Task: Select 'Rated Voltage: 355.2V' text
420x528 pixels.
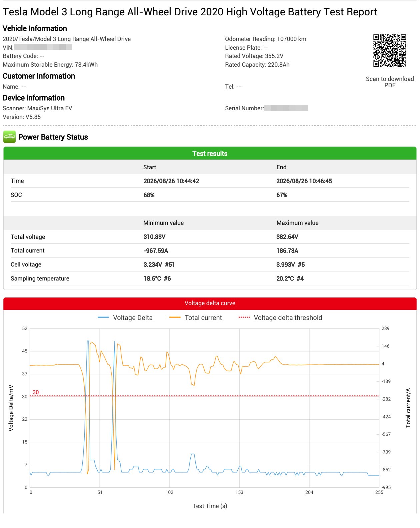Action: [254, 56]
